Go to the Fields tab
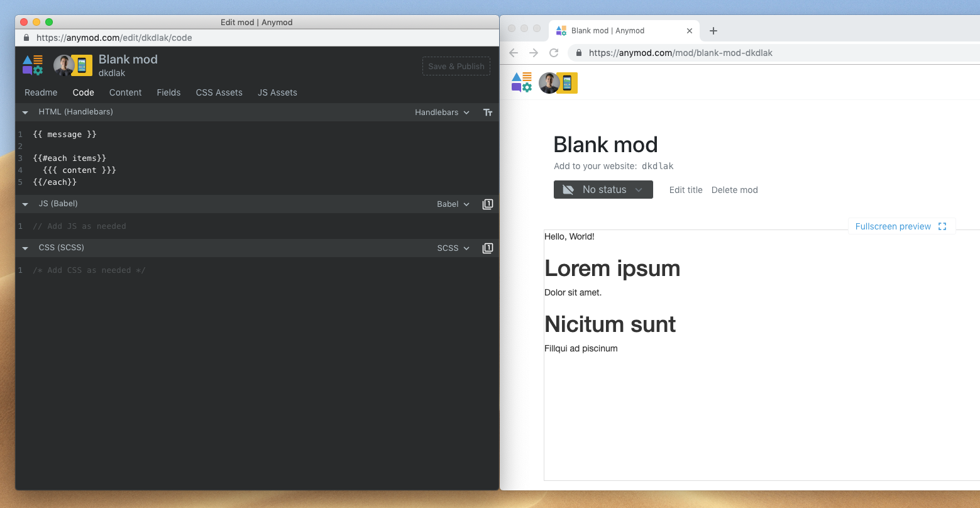This screenshot has width=980, height=508. 168,92
